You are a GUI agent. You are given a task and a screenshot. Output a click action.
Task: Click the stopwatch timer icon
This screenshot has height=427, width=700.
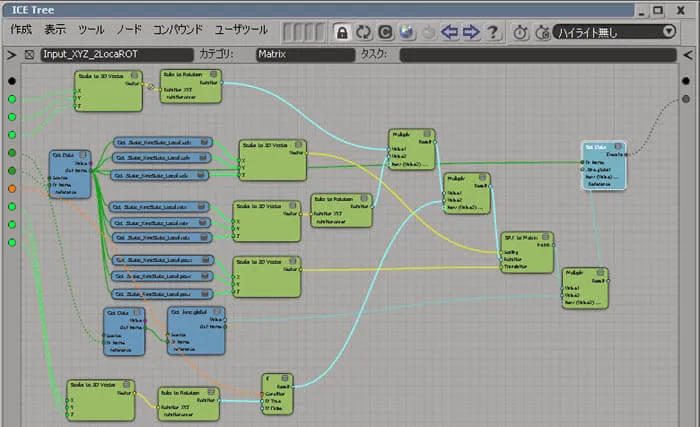[x=521, y=32]
